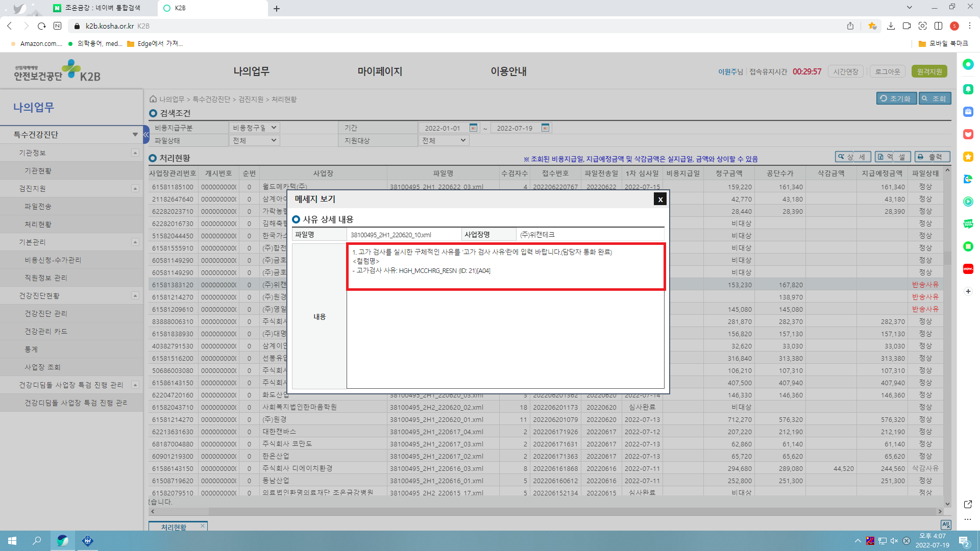Open the 비용지급구분 dropdown
The width and height of the screenshot is (980, 551).
pos(254,128)
